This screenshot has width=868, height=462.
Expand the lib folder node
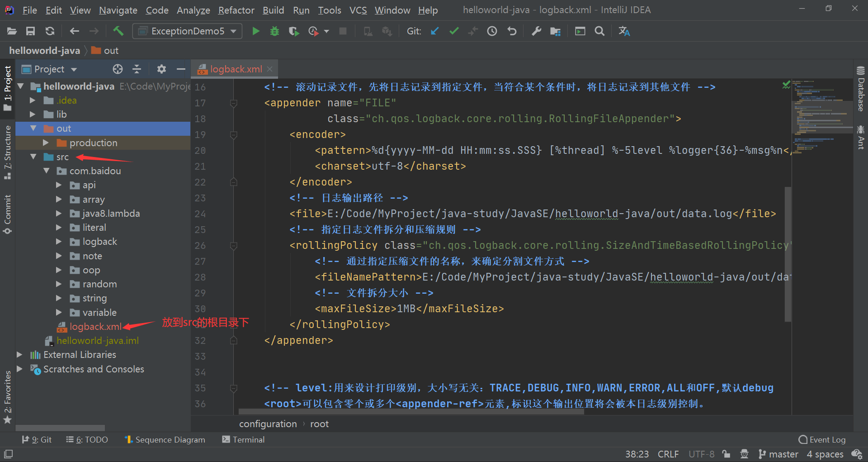tap(33, 114)
